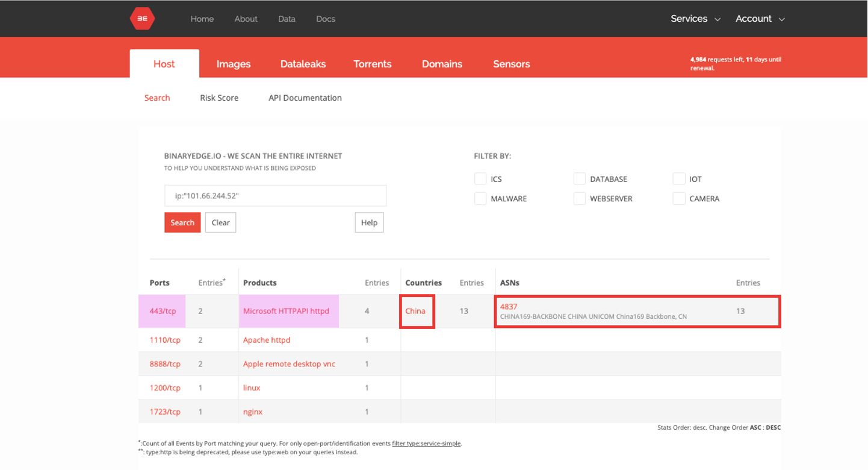Enable the IOT filter checkbox

coord(679,179)
